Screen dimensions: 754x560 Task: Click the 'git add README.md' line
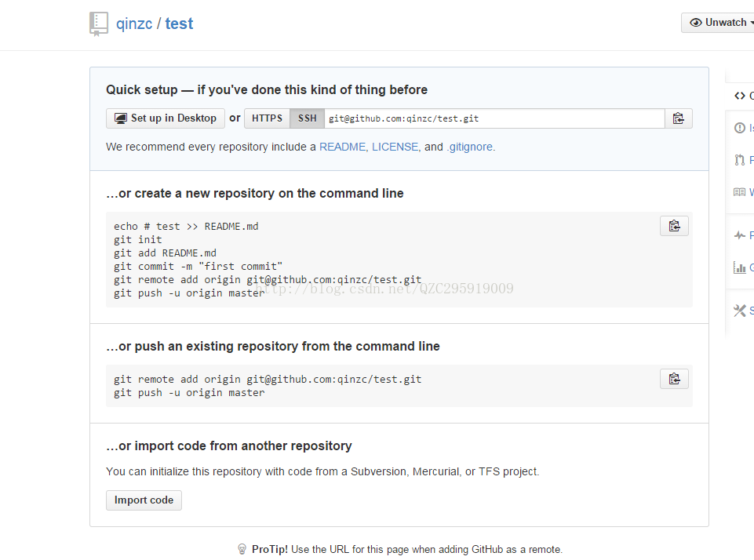(x=165, y=253)
